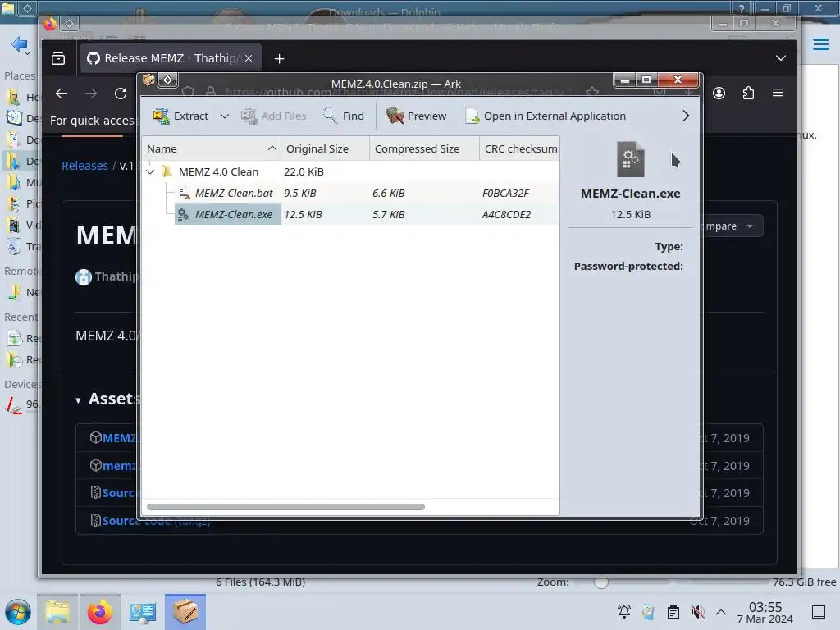Expand hidden system tray icons arrow
The width and height of the screenshot is (840, 630).
click(721, 612)
